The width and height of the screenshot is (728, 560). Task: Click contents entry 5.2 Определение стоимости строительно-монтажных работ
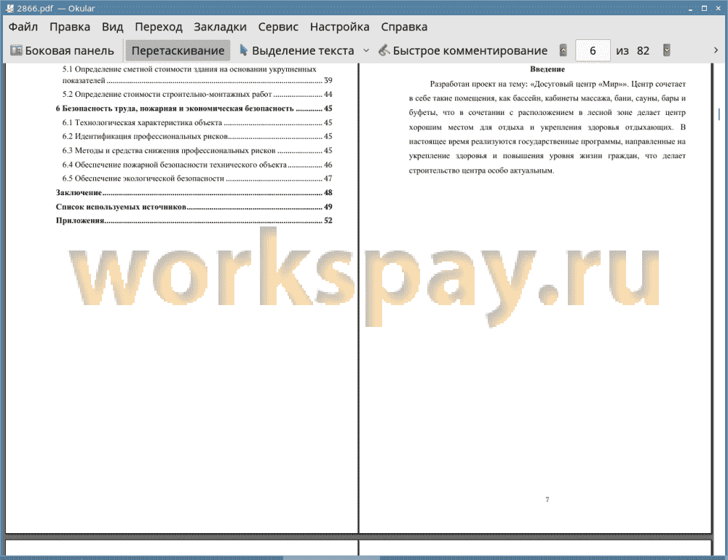point(197,94)
